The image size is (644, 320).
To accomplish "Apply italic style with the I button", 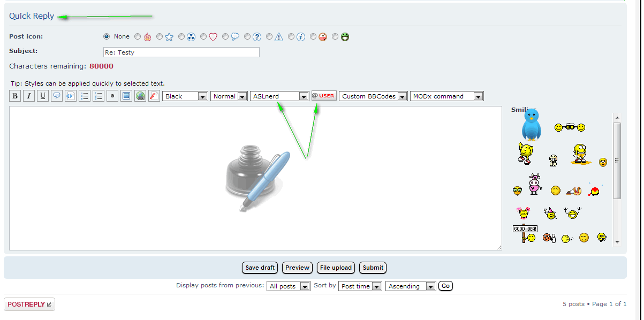I will click(29, 96).
